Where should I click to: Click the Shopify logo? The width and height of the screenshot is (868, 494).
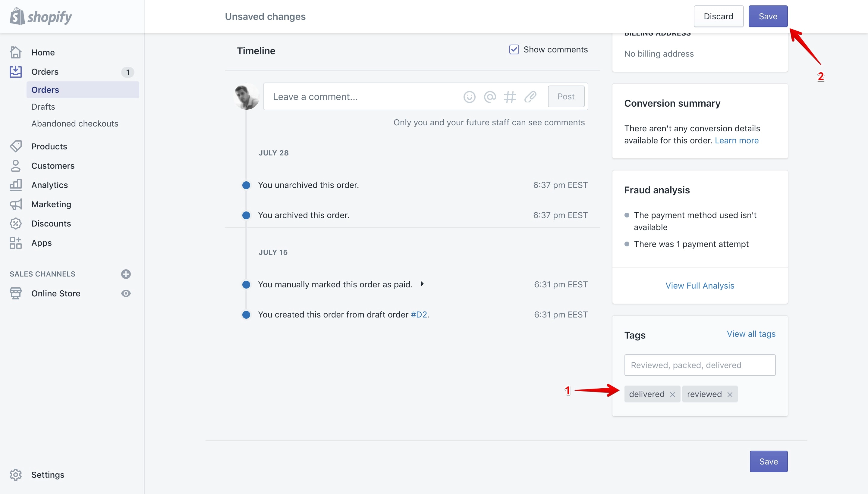click(41, 16)
